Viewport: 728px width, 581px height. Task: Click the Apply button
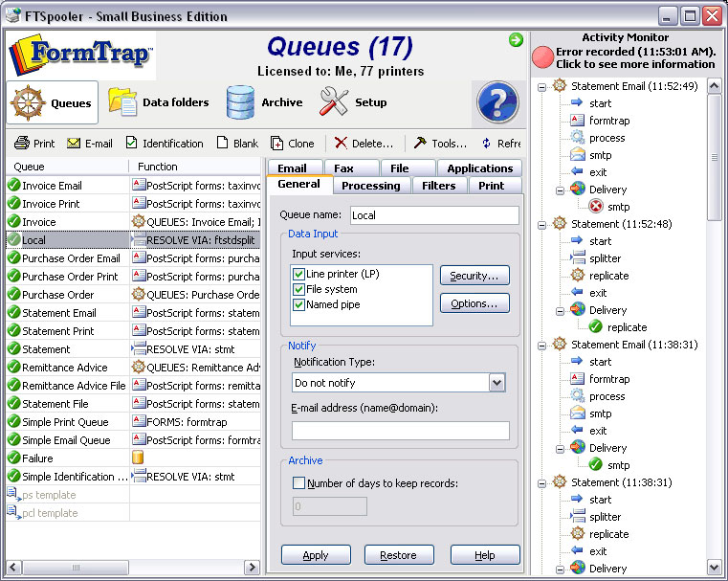(316, 554)
